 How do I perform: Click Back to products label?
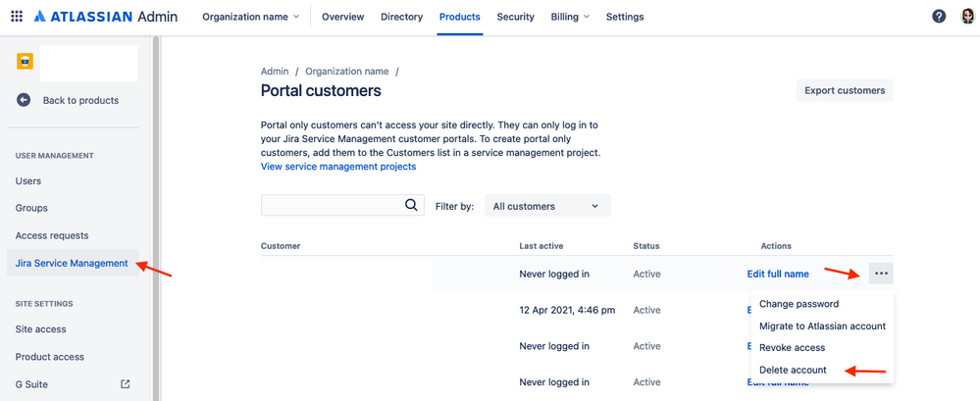80,100
